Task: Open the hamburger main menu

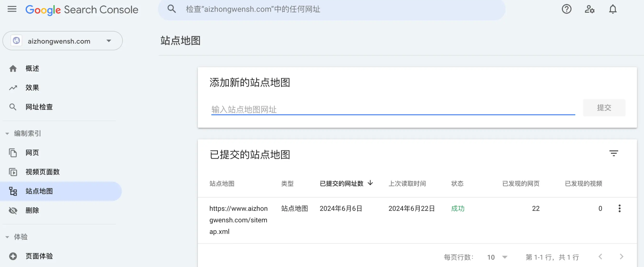Action: pos(12,9)
